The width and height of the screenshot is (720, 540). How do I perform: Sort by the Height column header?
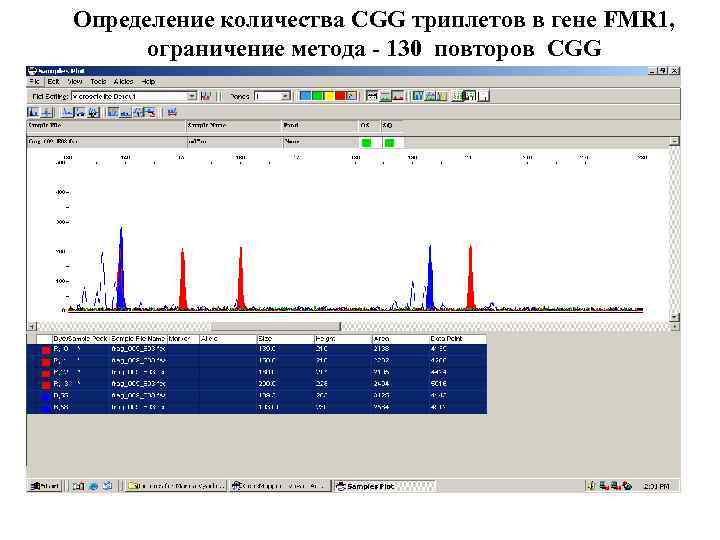coord(343,339)
